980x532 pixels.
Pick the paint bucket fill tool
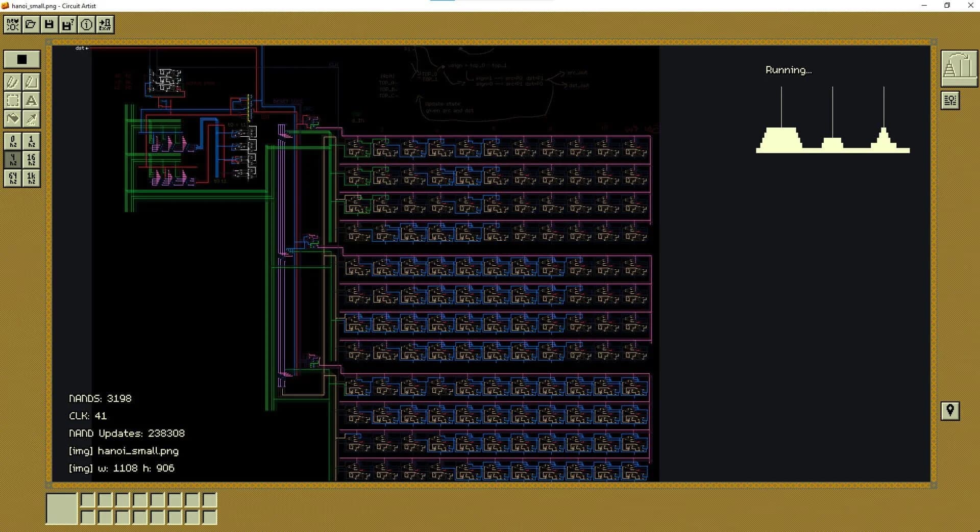click(x=12, y=119)
